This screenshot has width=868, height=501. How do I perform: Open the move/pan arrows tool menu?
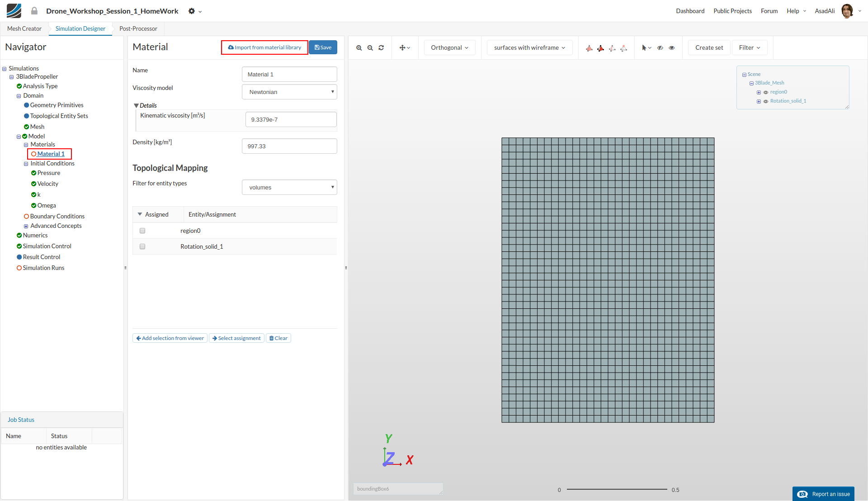point(405,48)
